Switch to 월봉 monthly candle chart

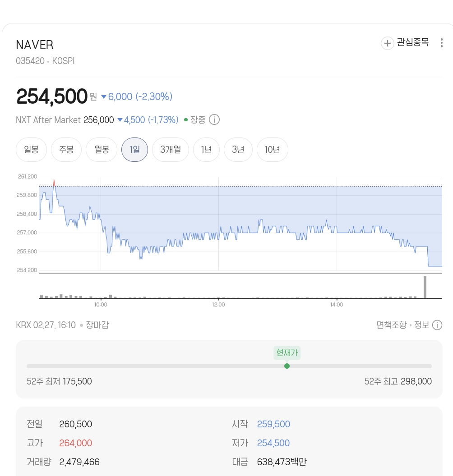102,150
